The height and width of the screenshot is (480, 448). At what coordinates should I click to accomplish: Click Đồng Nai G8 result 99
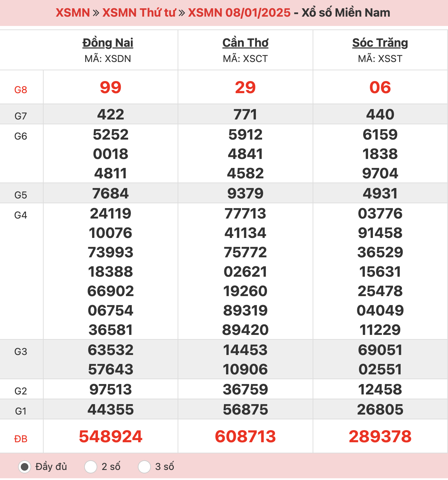point(110,87)
